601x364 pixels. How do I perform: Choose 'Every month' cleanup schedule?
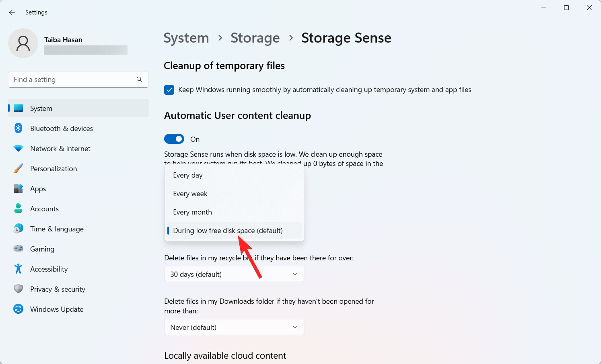click(x=192, y=212)
